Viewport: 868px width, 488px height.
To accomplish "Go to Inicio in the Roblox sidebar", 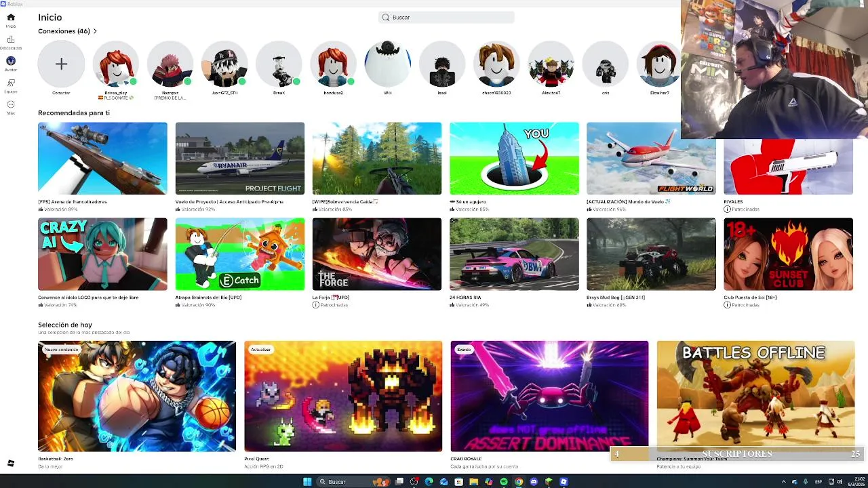I will (x=11, y=20).
